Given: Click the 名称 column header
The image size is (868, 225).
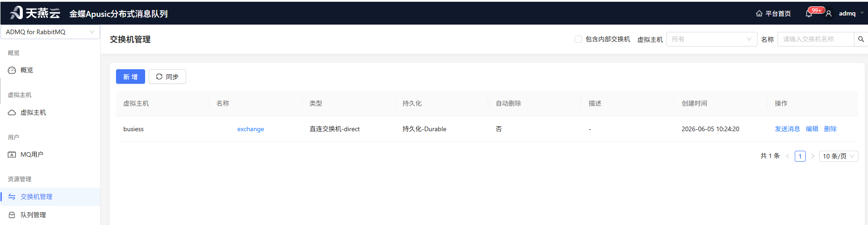Looking at the screenshot, I should click(x=222, y=103).
